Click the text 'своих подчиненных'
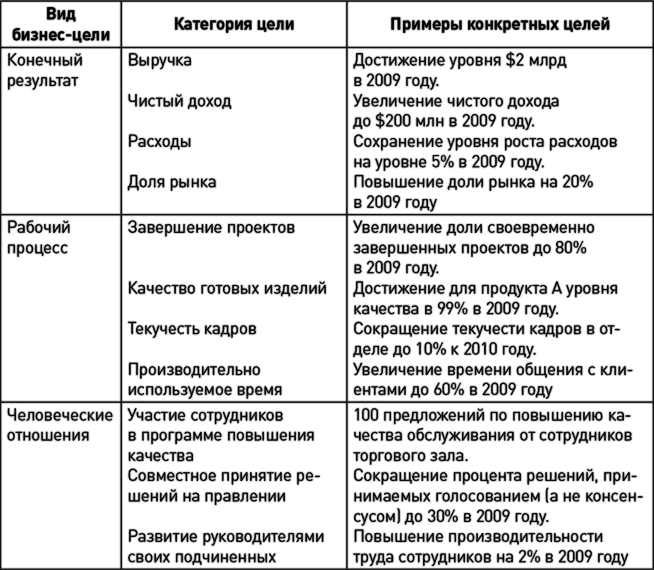Image resolution: width=654 pixels, height=570 pixels. [202, 557]
